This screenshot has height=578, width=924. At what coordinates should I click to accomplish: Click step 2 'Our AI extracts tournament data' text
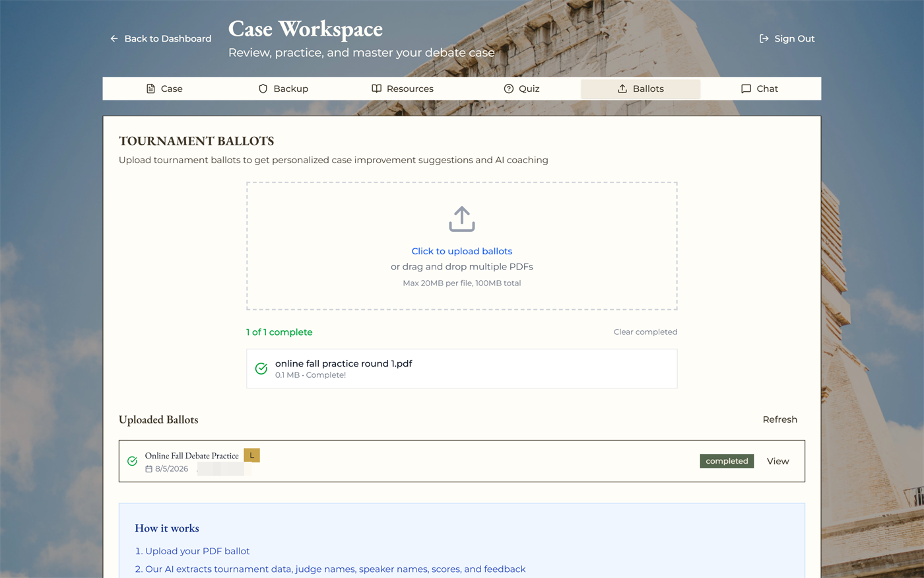coord(335,569)
